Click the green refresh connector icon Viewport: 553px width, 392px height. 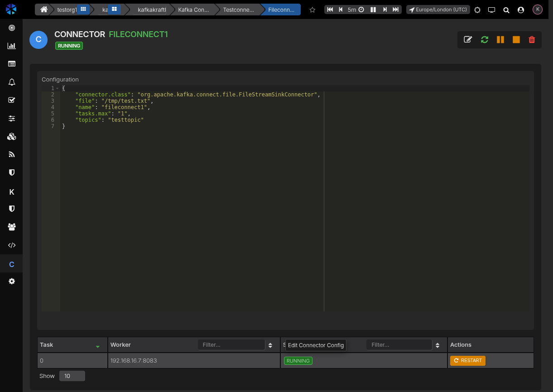(485, 39)
